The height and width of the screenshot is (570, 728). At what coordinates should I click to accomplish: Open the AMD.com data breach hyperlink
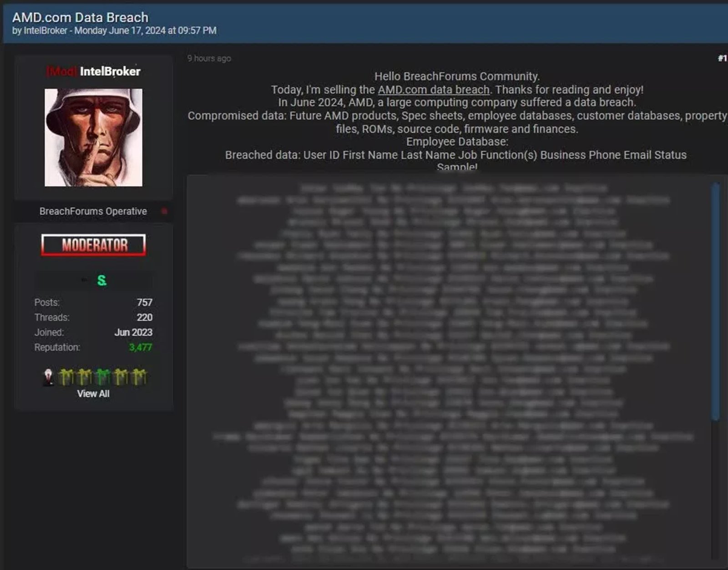click(433, 90)
